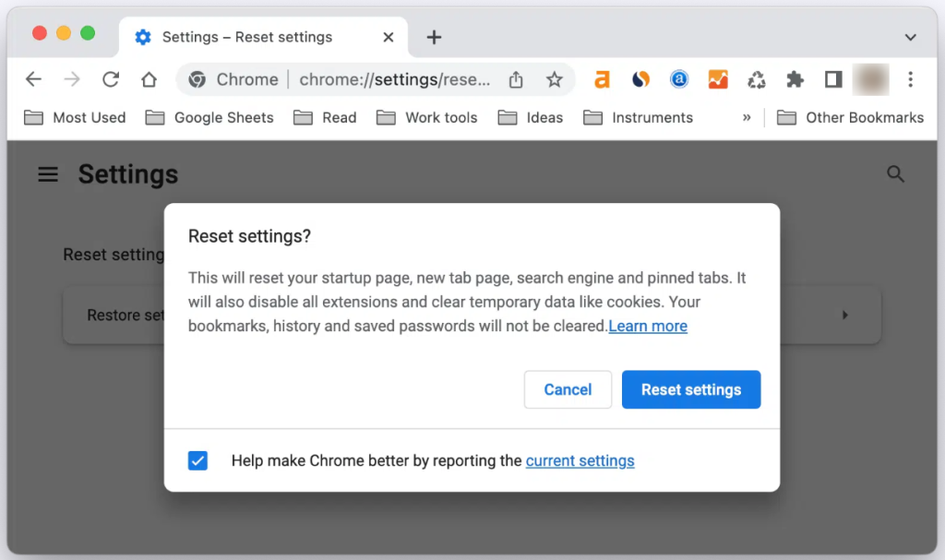Click the blue Reset settings button

(691, 389)
